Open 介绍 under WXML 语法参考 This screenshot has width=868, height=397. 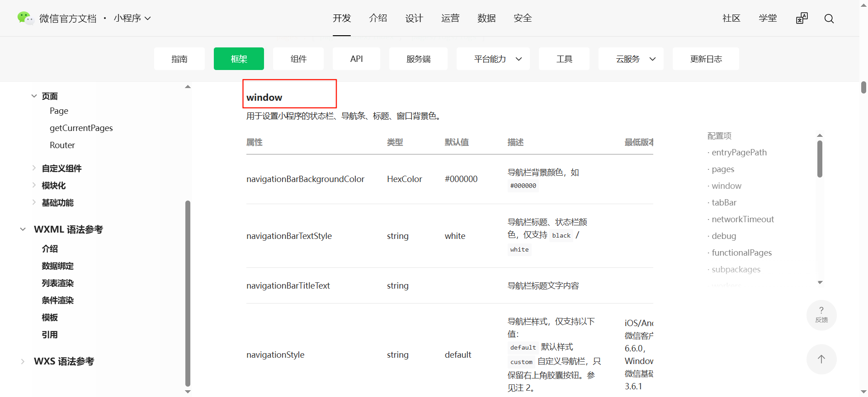pyautogui.click(x=50, y=249)
